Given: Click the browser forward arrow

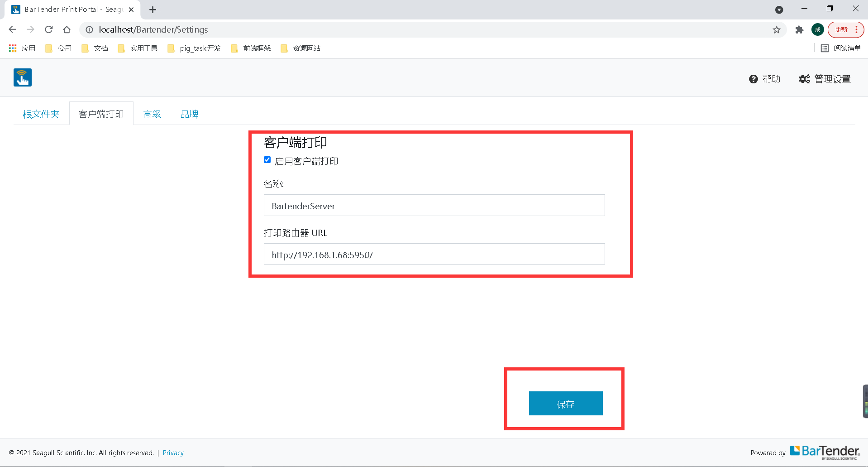Looking at the screenshot, I should [30, 29].
